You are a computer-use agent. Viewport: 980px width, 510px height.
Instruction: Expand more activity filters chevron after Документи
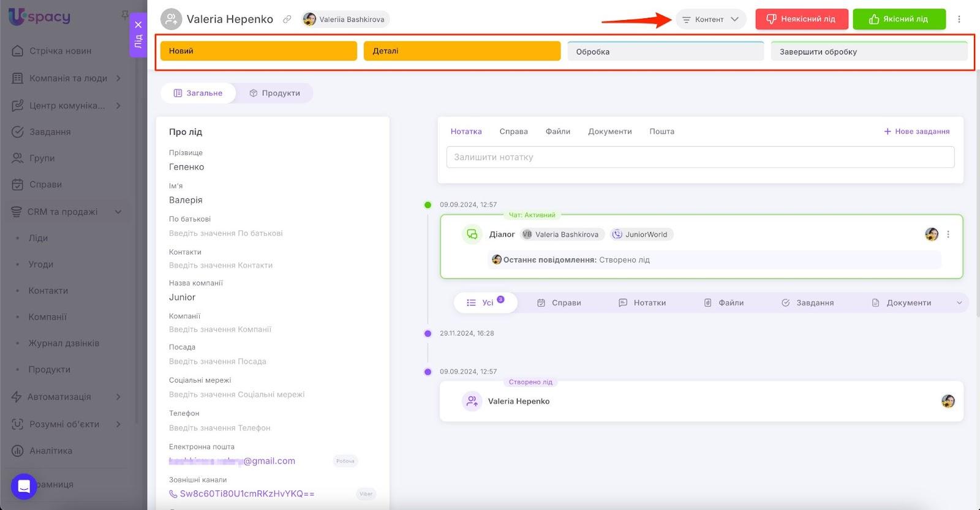point(959,303)
